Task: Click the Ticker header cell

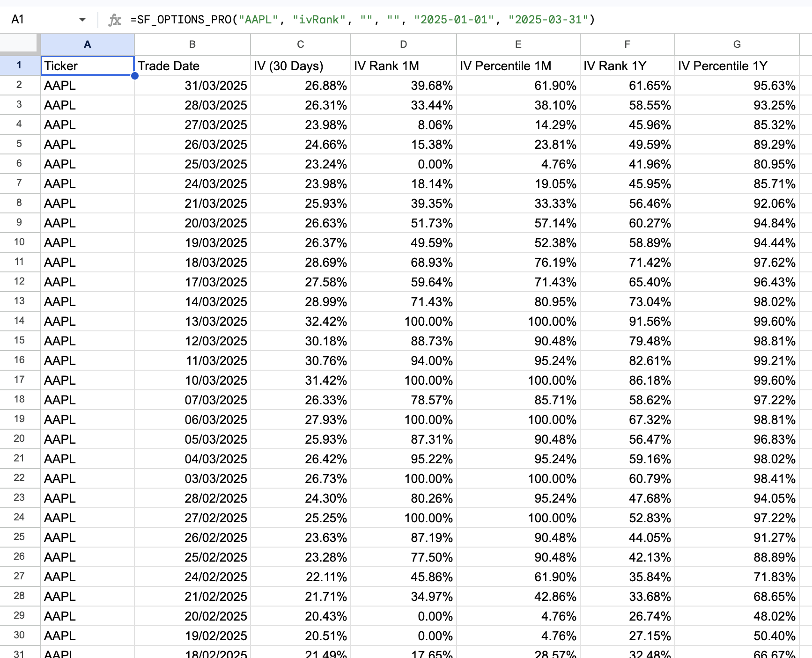Action: pos(88,66)
